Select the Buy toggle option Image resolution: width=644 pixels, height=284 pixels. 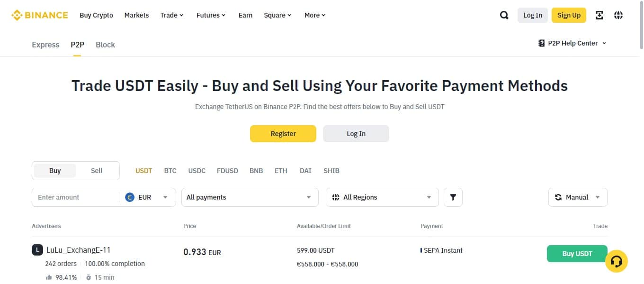tap(55, 171)
